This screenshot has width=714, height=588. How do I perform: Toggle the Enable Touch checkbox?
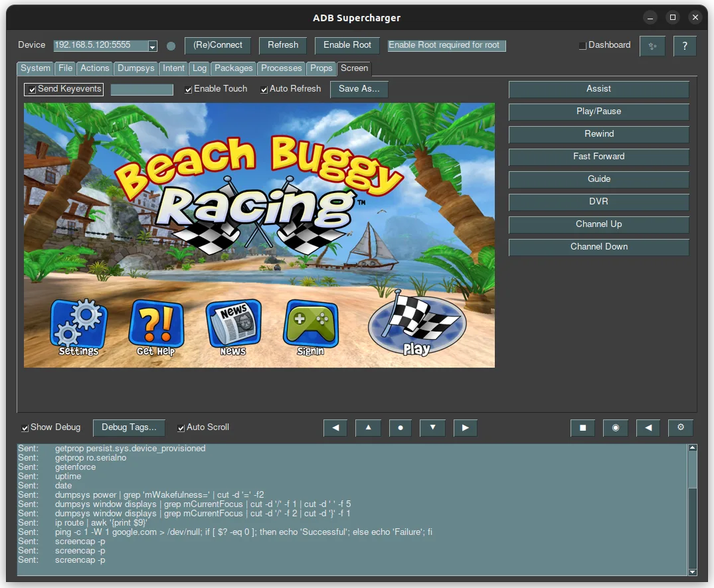(x=188, y=90)
